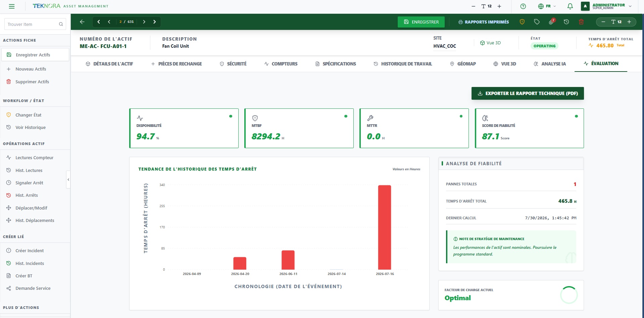
Task: Export the technical report PDF
Action: (528, 93)
